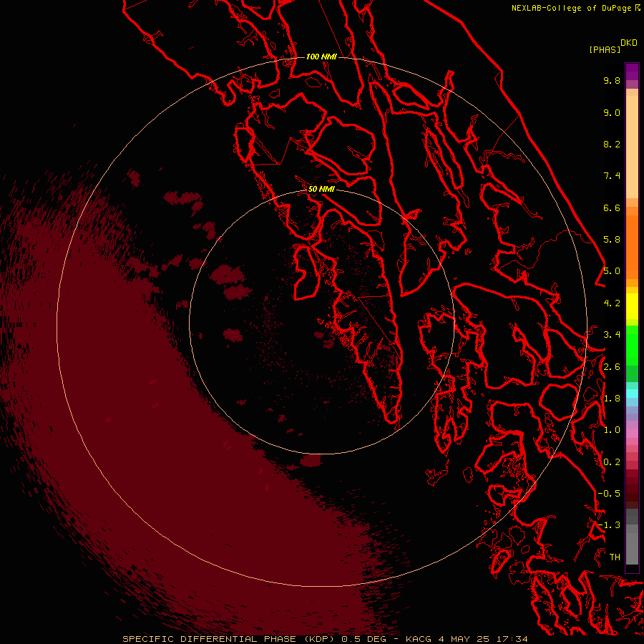Click the -0.5 value on color scale
The image size is (644, 644).
click(x=609, y=494)
